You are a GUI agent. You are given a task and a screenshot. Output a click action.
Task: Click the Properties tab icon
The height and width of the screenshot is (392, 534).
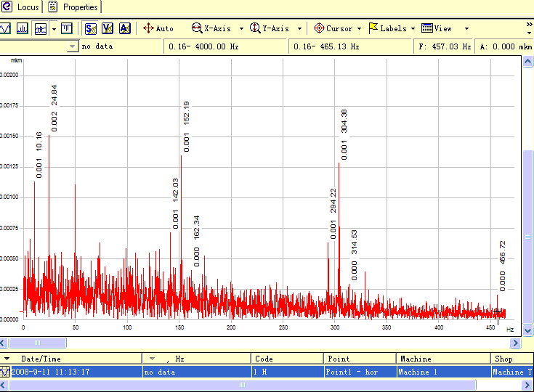[x=52, y=7]
